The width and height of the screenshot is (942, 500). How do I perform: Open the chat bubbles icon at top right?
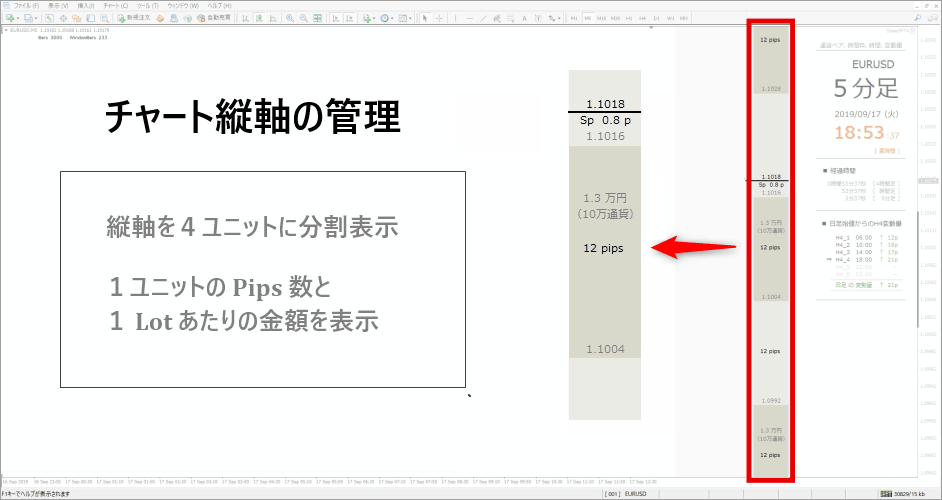coord(932,18)
